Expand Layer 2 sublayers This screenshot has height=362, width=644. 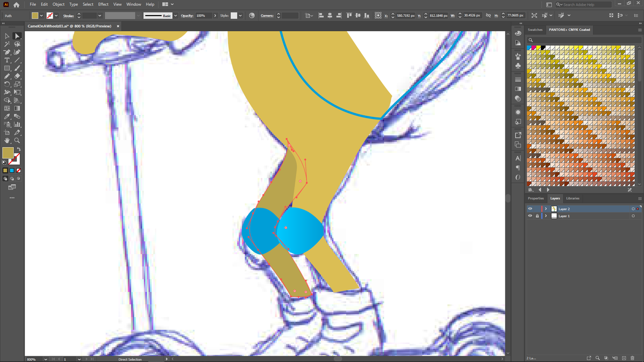click(x=546, y=209)
